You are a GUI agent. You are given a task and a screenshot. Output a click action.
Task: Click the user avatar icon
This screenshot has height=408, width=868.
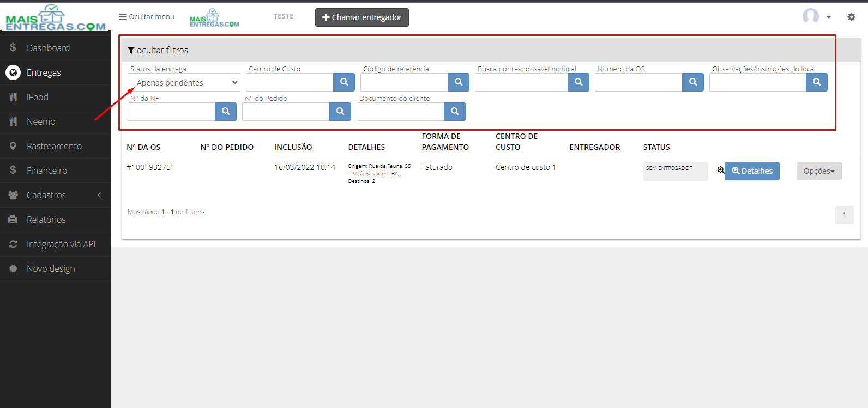pos(811,16)
